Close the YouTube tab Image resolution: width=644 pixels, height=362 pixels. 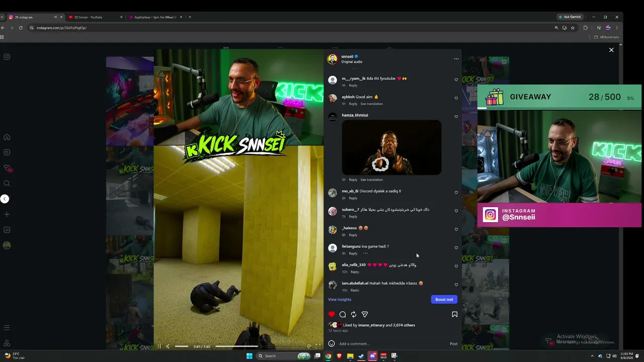[x=121, y=17]
